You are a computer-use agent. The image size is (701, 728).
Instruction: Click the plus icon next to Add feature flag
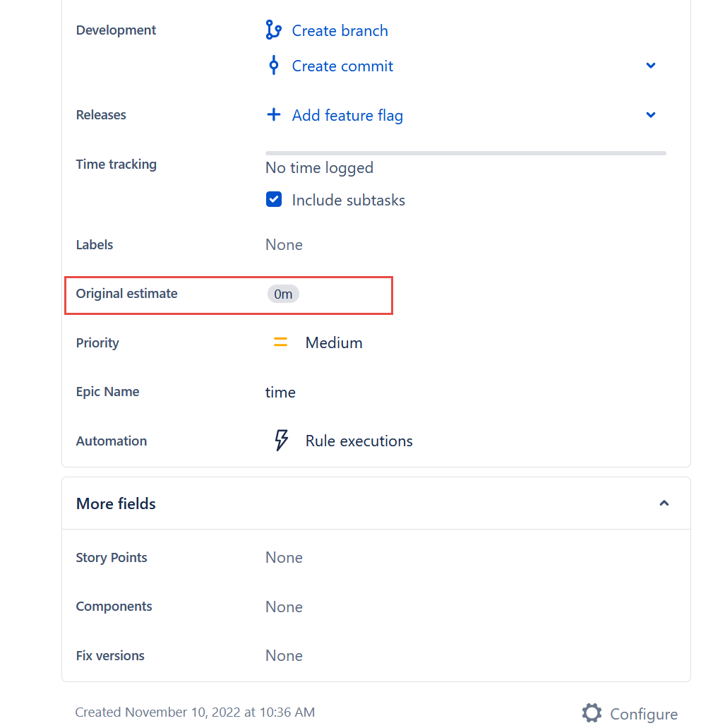pos(273,114)
